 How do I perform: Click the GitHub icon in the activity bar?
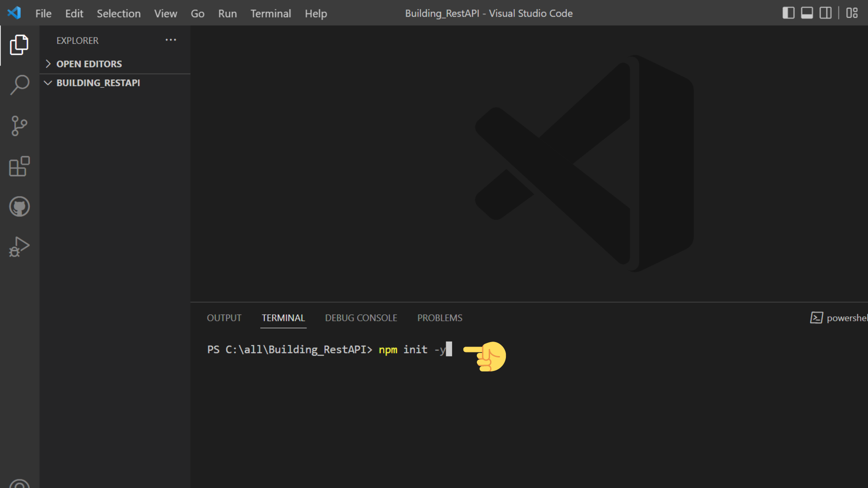click(19, 206)
